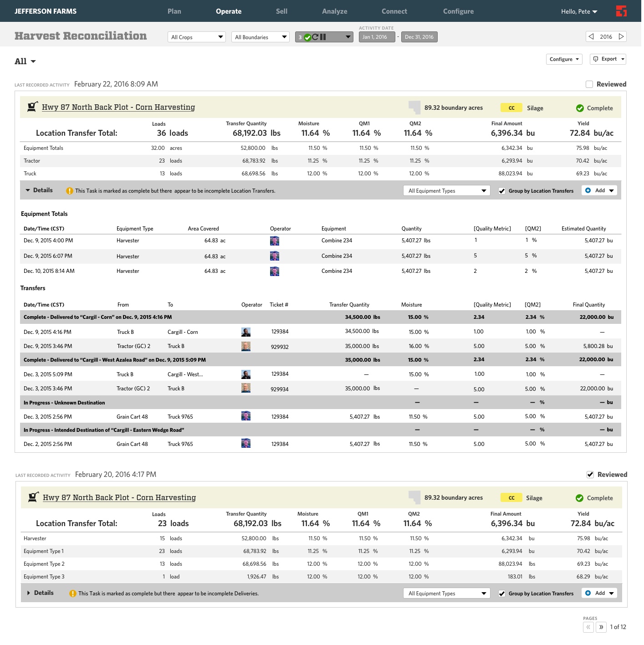This screenshot has height=645, width=644.
Task: Open Sell menu
Action: click(281, 11)
